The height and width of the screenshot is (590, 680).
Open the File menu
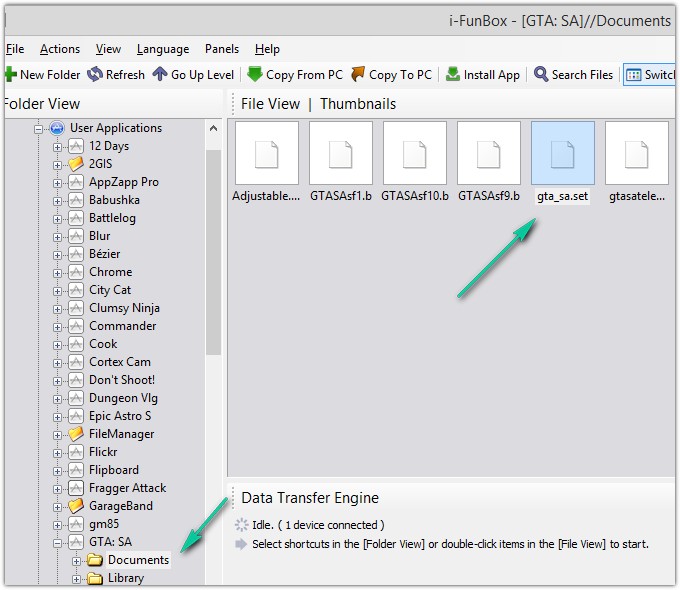pos(15,49)
